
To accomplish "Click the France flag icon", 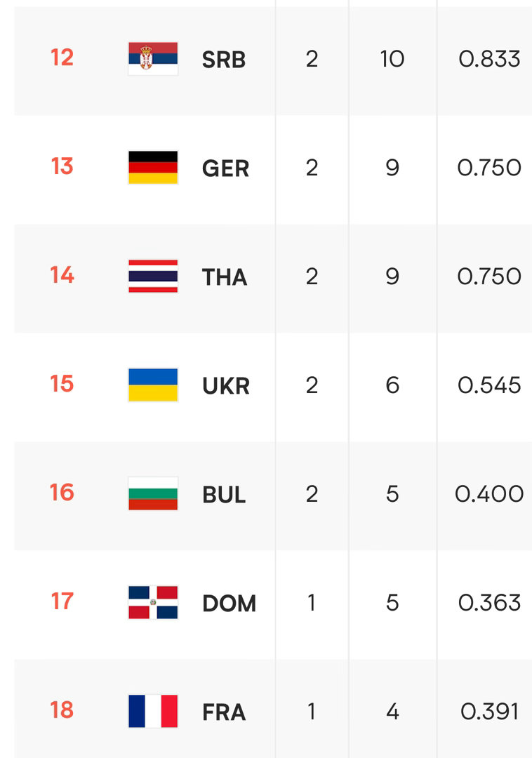I will click(x=153, y=712).
